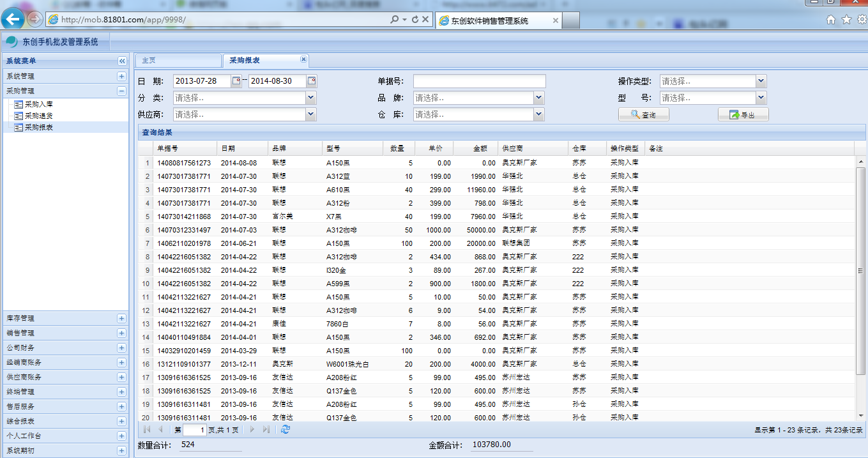Select 采购入库 in the sidebar tree

(38, 104)
